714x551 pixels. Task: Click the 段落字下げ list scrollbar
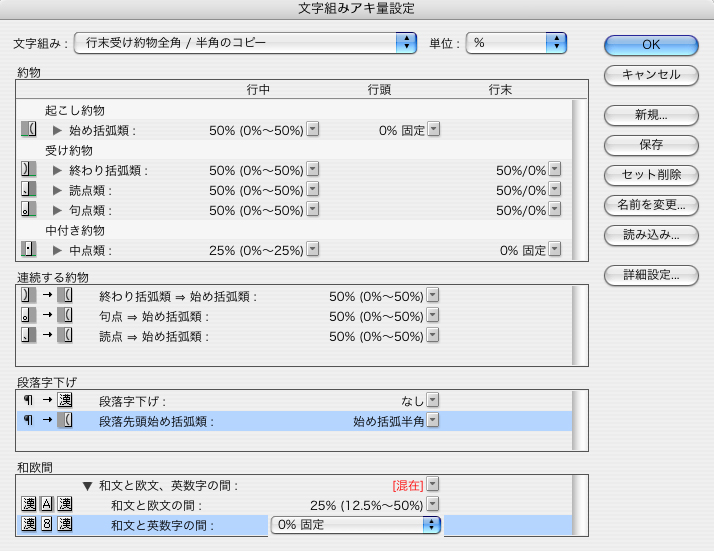coord(580,420)
